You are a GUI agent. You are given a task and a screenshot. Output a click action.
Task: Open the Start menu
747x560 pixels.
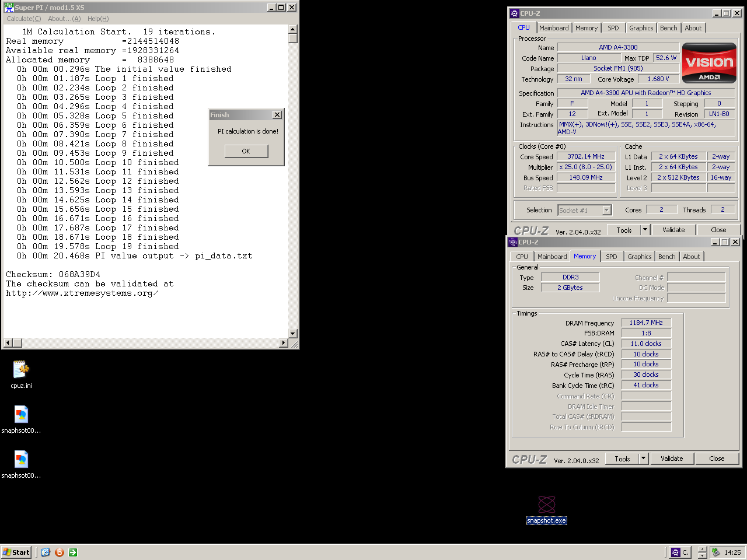coord(16,552)
